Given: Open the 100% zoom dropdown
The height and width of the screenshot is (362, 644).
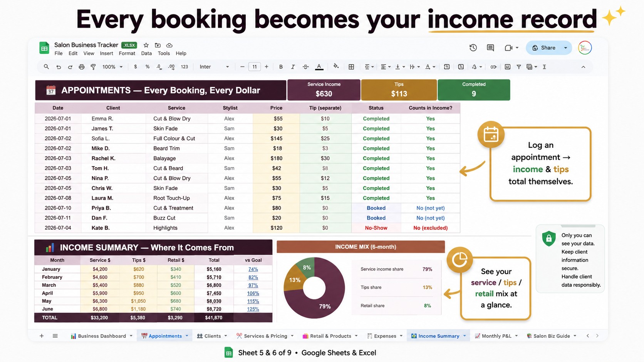Looking at the screenshot, I should point(112,67).
